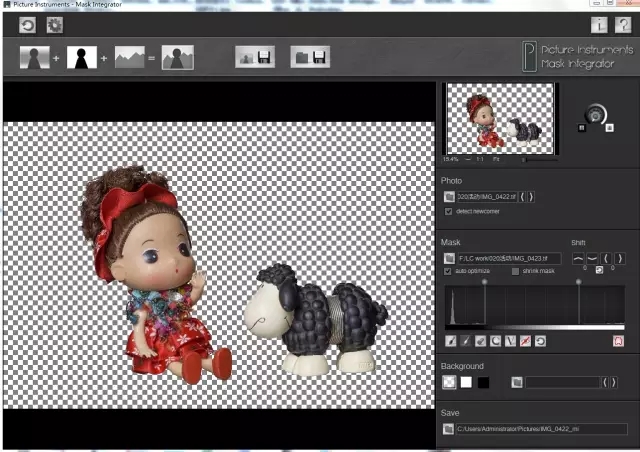Toggle the detect newcomer checkbox

pos(448,211)
